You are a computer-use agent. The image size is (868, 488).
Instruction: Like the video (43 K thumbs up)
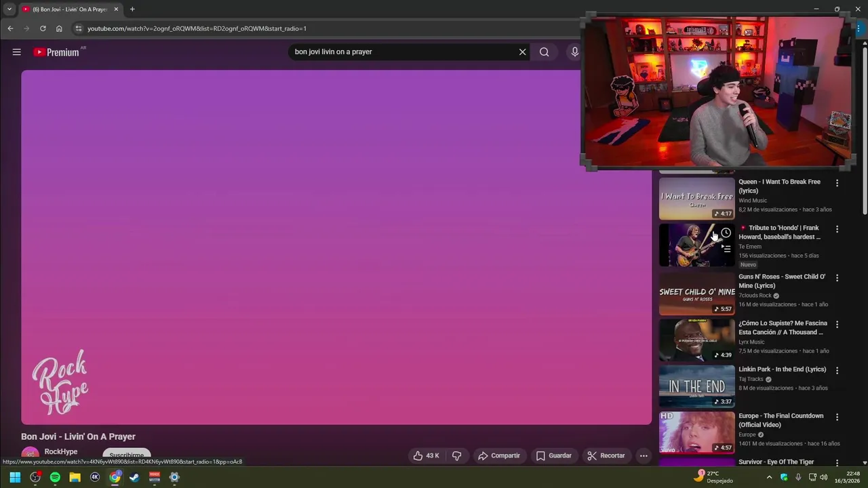[x=427, y=455]
